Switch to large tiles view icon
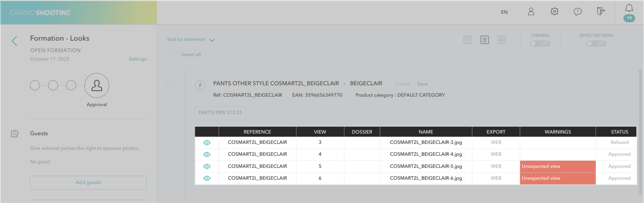Screen dimensions: 644x203 click(x=502, y=40)
